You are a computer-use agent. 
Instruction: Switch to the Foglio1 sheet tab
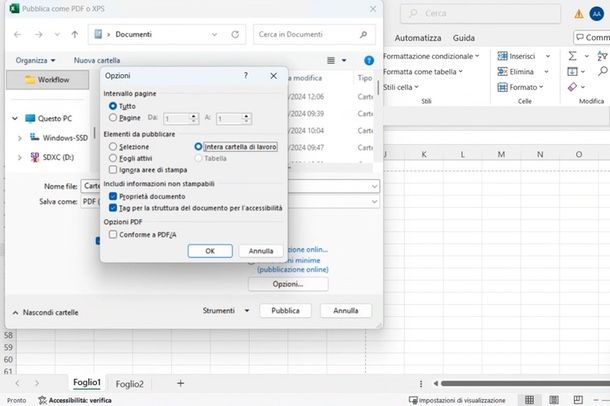[x=87, y=383]
